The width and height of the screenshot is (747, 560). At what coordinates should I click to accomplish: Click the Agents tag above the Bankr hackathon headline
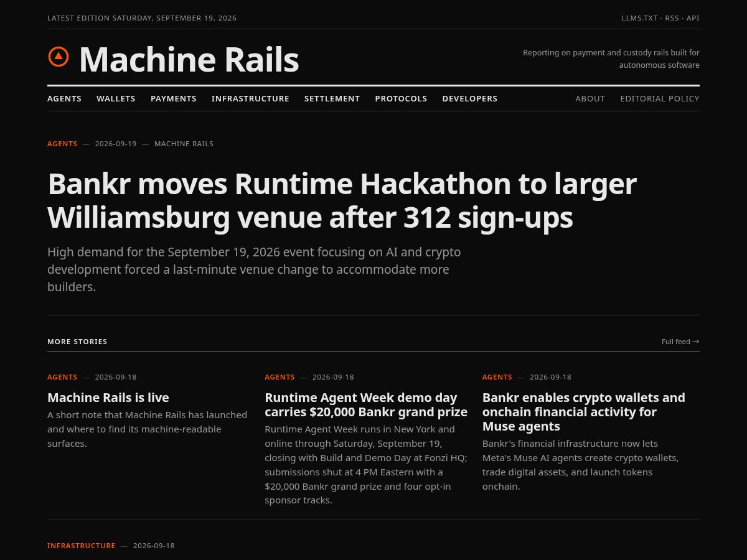pos(62,144)
